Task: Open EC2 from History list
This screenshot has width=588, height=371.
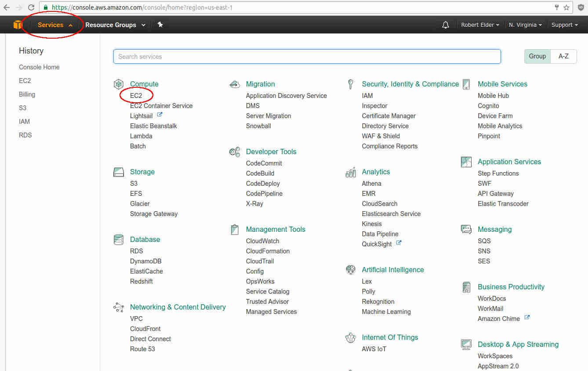Action: tap(25, 81)
